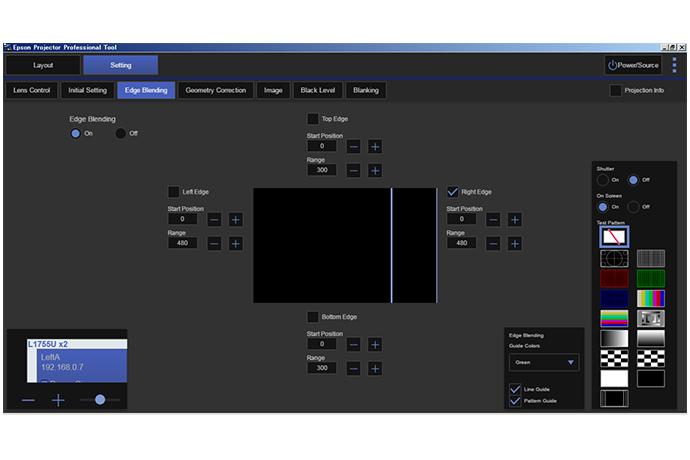Click the zoom out minus icon in layout preview
Screen dimensions: 690x460
coord(28,399)
